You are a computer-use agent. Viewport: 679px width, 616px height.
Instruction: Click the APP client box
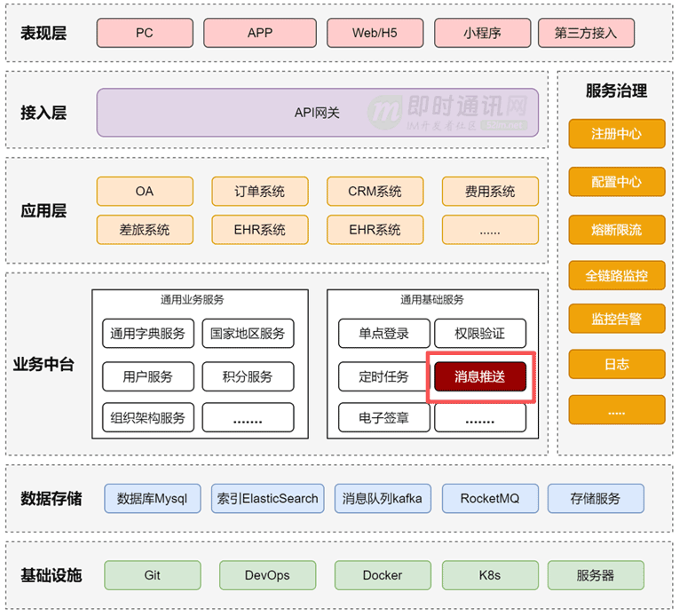259,33
